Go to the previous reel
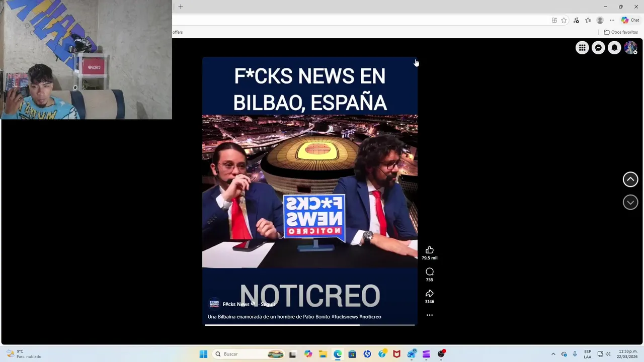The image size is (644, 362). coord(630,179)
